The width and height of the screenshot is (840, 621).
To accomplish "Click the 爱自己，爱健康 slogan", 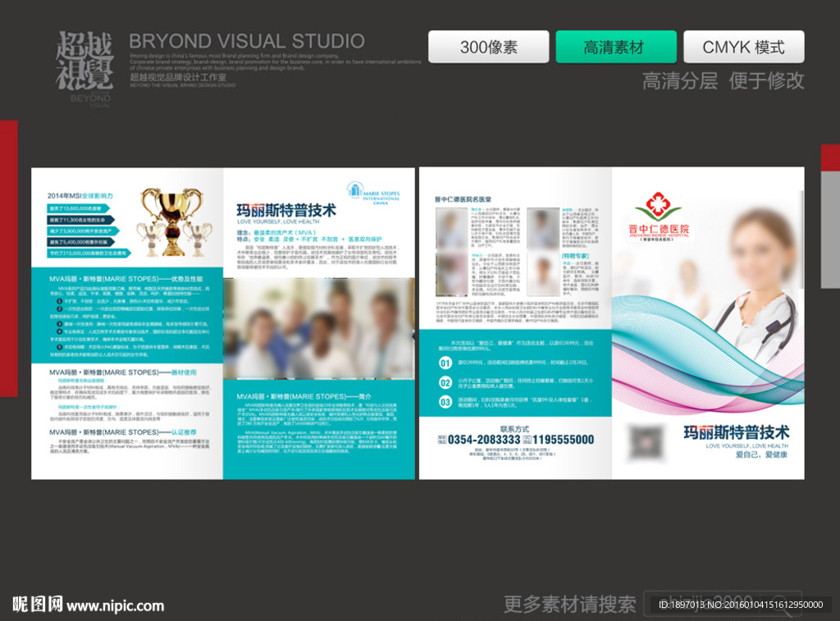I will coord(761,454).
